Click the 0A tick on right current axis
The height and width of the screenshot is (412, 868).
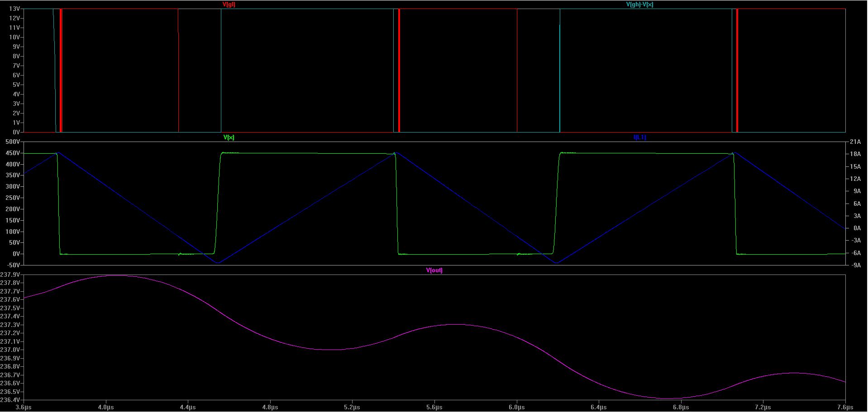[857, 228]
